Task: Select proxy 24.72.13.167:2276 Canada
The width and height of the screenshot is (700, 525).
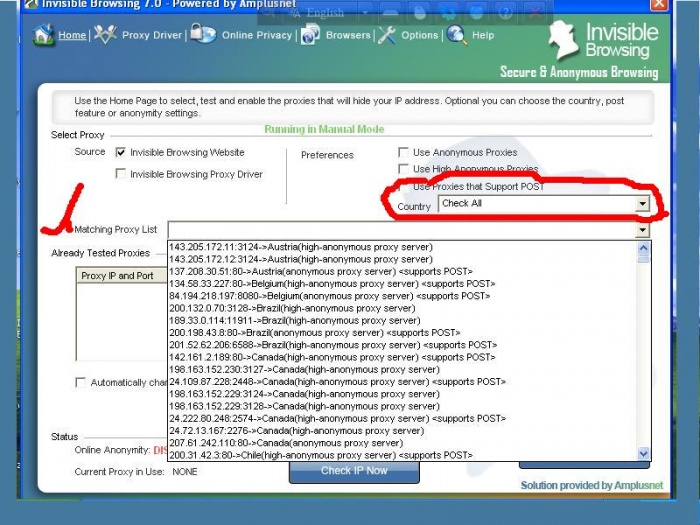Action: (x=402, y=431)
